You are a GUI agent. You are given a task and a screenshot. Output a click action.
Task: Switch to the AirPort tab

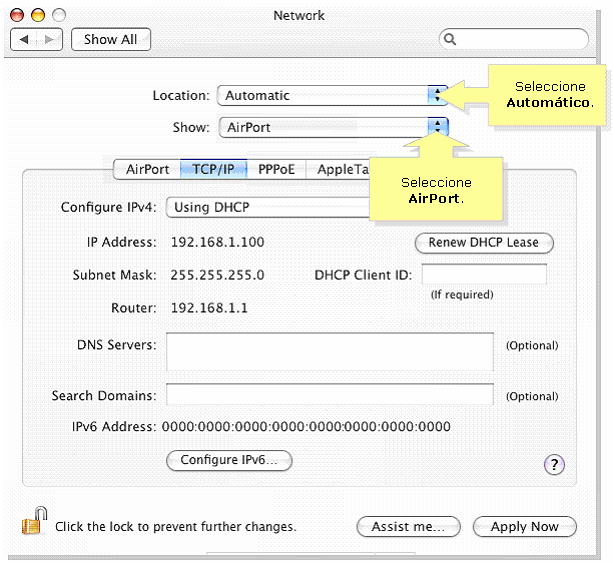(147, 169)
